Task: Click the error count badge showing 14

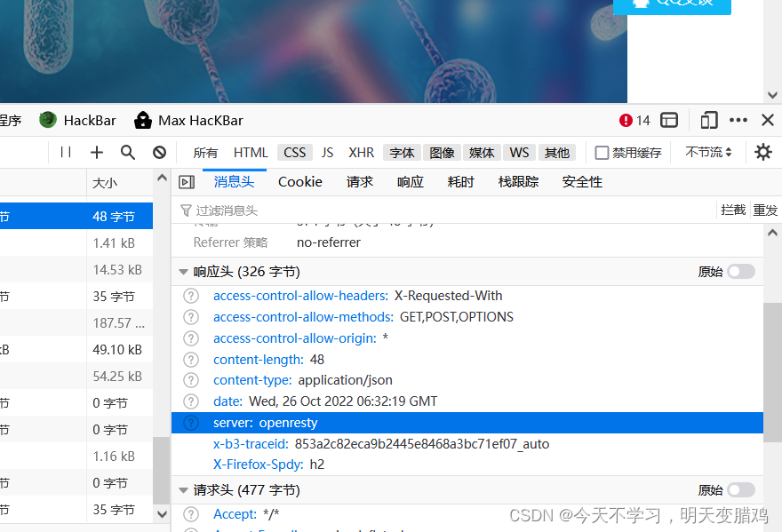Action: [634, 119]
